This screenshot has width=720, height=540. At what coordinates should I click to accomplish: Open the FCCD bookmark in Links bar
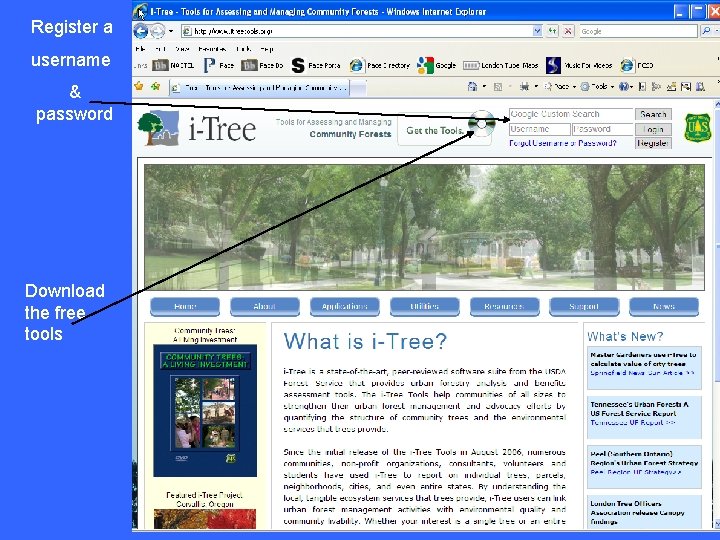pyautogui.click(x=636, y=66)
